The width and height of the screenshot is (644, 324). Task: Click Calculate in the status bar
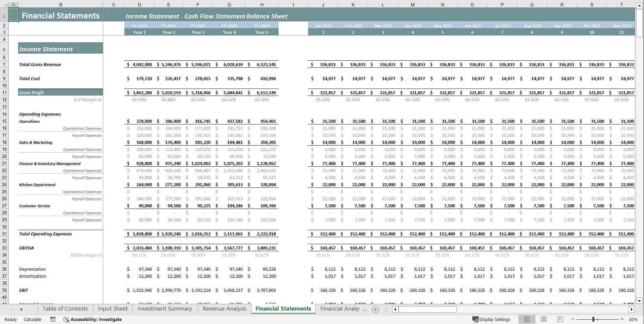tap(32, 319)
